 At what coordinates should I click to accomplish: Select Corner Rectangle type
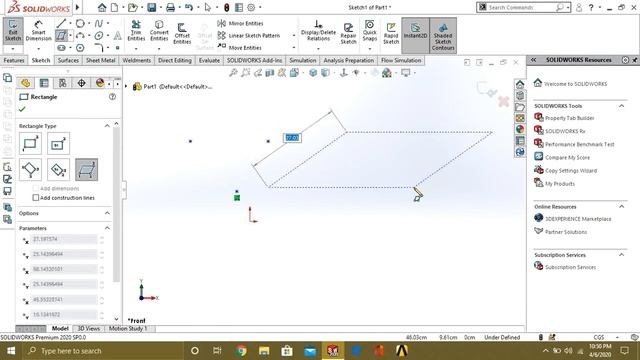coord(30,143)
